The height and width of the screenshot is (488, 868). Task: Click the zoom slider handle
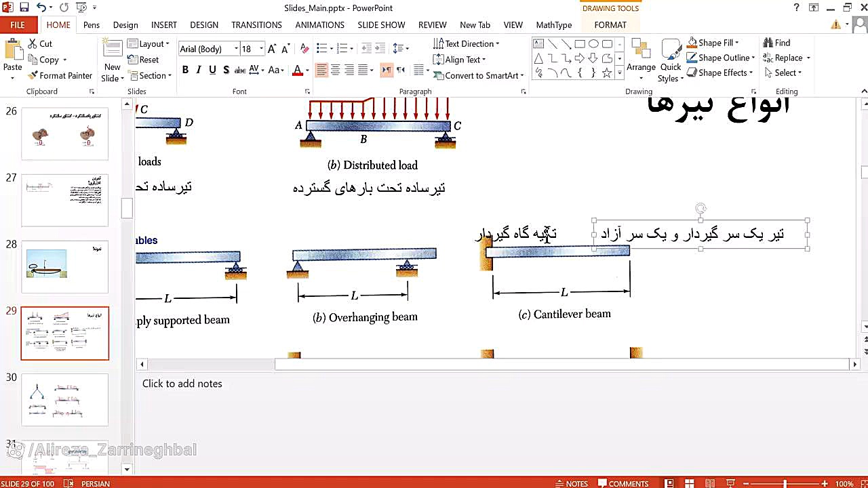[x=785, y=483]
